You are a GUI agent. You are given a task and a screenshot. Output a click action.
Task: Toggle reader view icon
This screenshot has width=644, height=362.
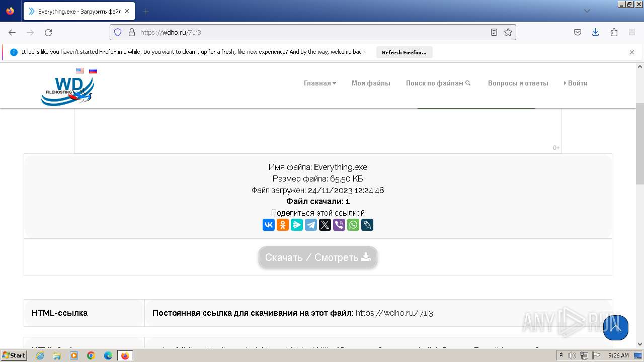click(494, 32)
